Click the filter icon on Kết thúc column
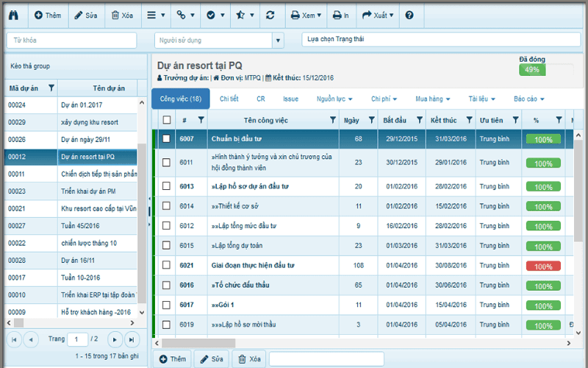588x368 pixels. [469, 120]
